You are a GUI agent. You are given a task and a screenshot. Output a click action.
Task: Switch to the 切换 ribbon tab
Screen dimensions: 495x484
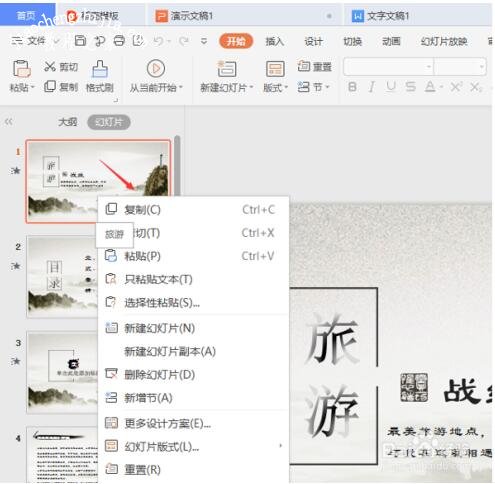click(353, 42)
